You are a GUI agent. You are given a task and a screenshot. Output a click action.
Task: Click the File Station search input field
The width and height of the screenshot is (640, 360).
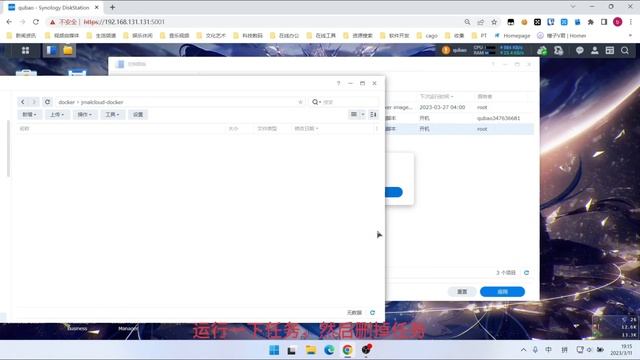[350, 102]
